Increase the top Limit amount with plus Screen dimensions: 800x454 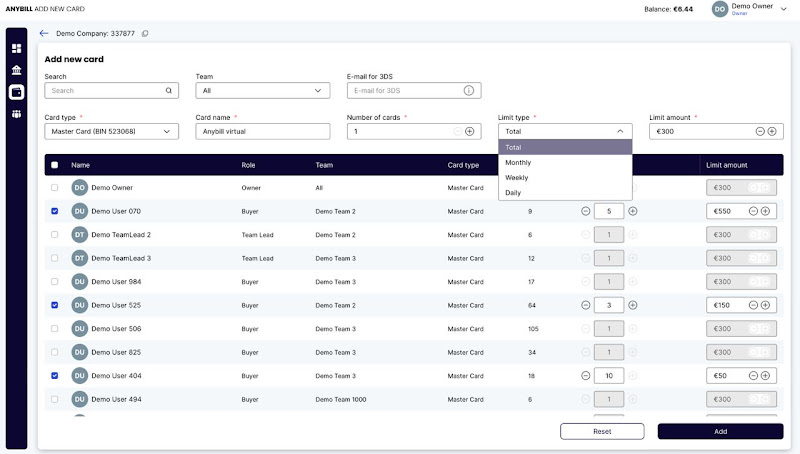coord(772,131)
